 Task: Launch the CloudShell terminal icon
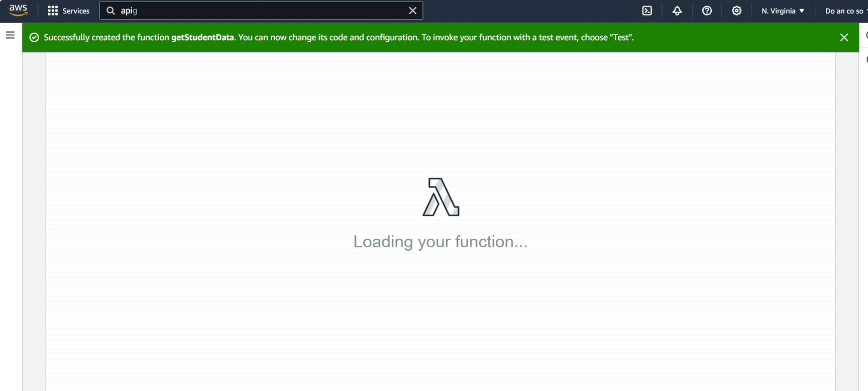647,11
